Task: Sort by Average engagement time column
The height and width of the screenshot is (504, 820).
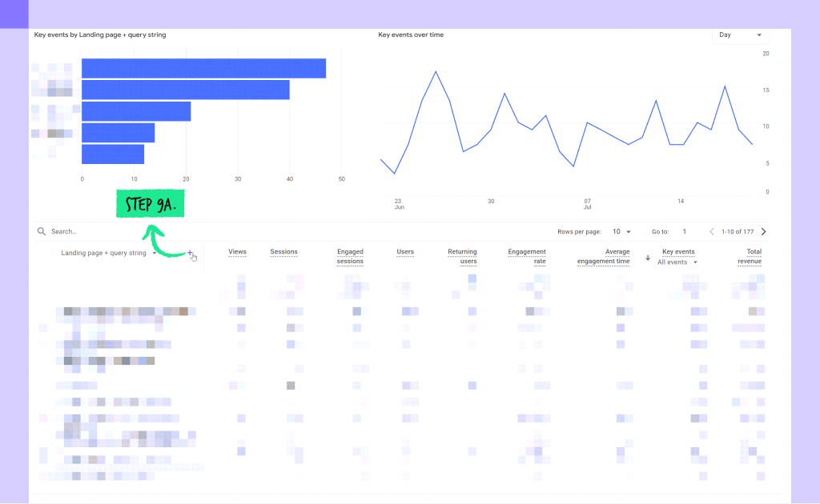Action: 603,257
